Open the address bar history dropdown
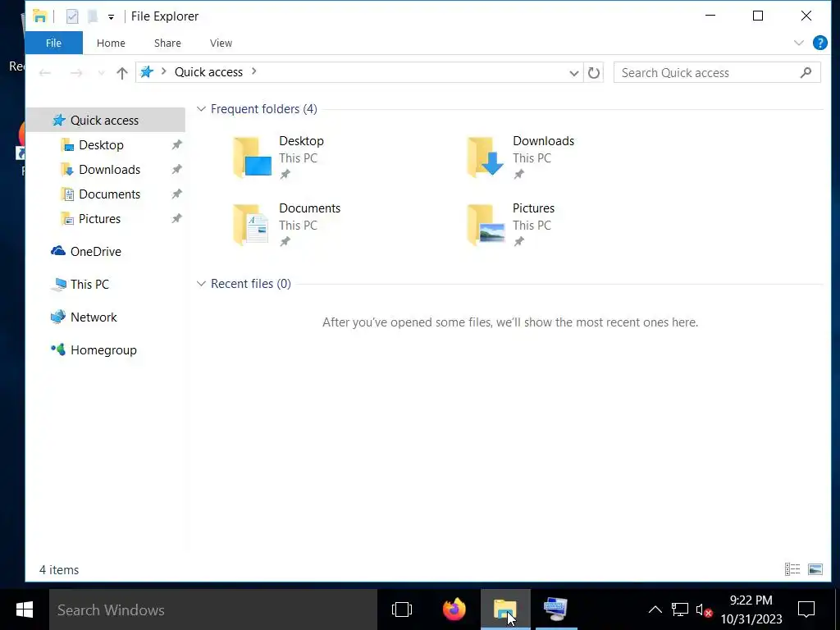 pyautogui.click(x=573, y=73)
